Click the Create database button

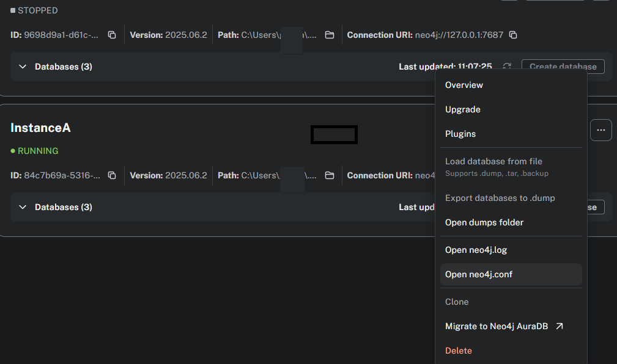click(563, 67)
